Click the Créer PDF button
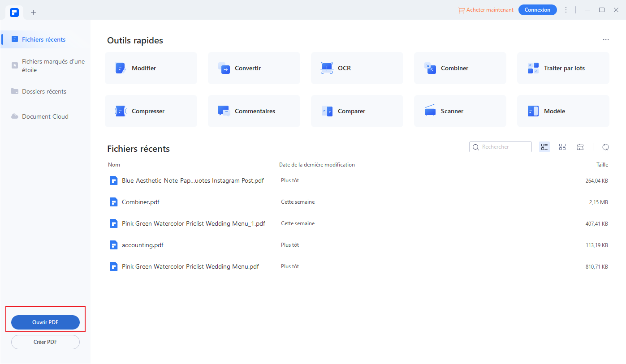 coord(45,342)
